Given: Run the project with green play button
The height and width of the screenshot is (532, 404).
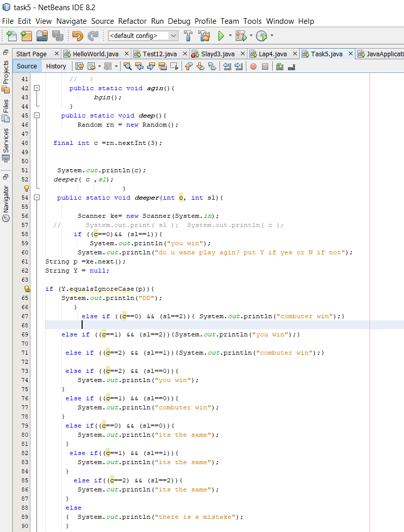Looking at the screenshot, I should 221,36.
